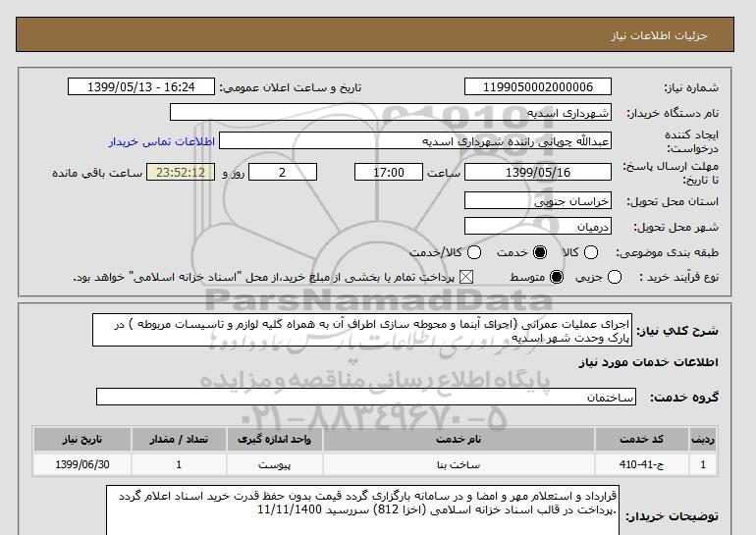Click the general need description text box
This screenshot has height=535, width=756.
[362, 330]
